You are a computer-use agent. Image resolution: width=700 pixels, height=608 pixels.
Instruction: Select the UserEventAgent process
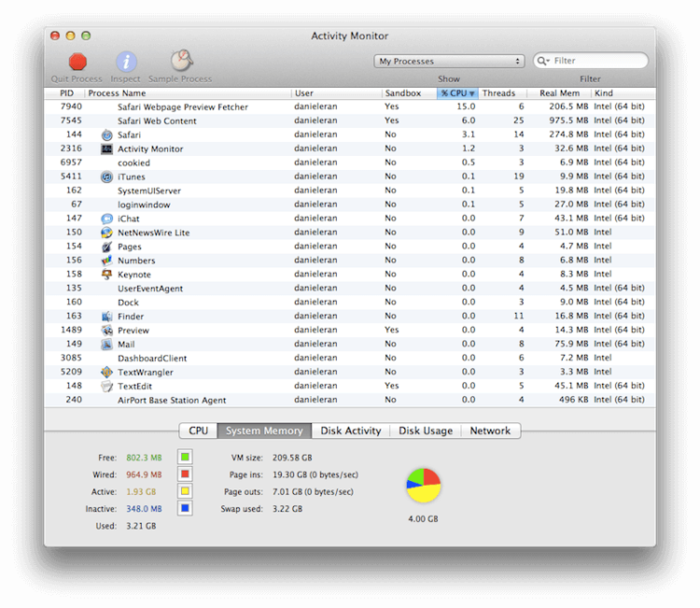tap(350, 289)
